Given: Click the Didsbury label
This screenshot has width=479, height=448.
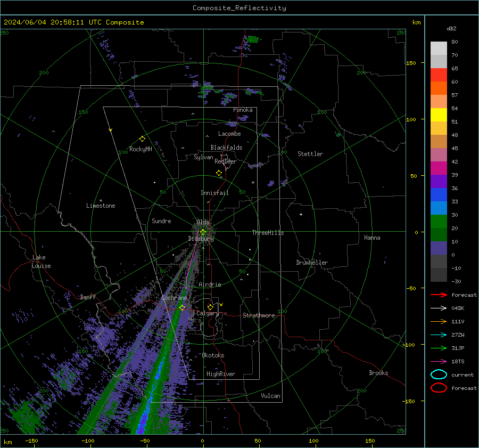Looking at the screenshot, I should (x=201, y=239).
